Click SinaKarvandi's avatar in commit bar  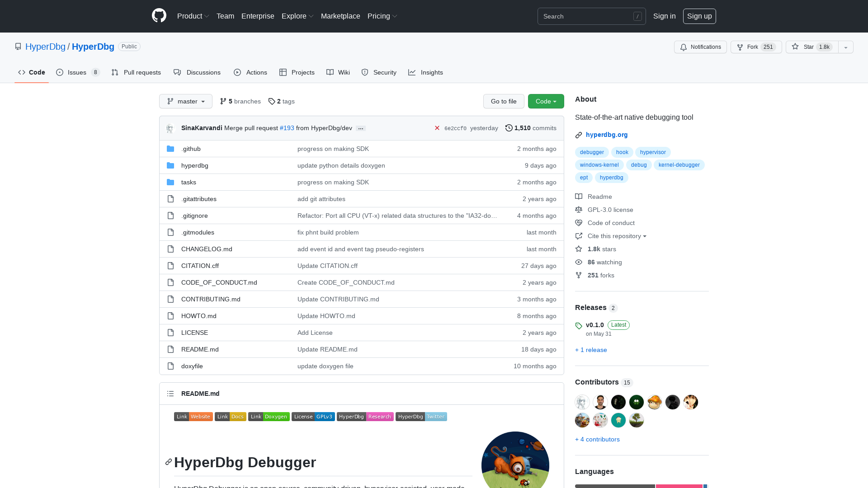[170, 128]
